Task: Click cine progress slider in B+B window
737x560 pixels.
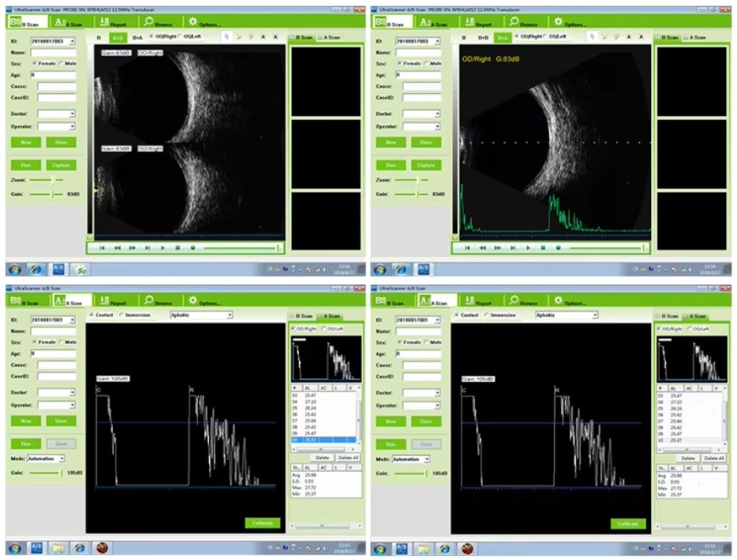Action: [x=241, y=248]
